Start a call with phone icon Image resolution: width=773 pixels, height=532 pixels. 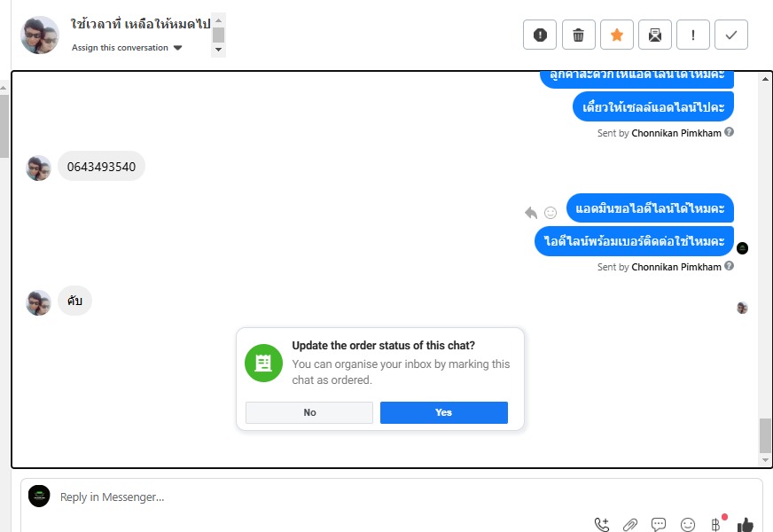(x=602, y=524)
